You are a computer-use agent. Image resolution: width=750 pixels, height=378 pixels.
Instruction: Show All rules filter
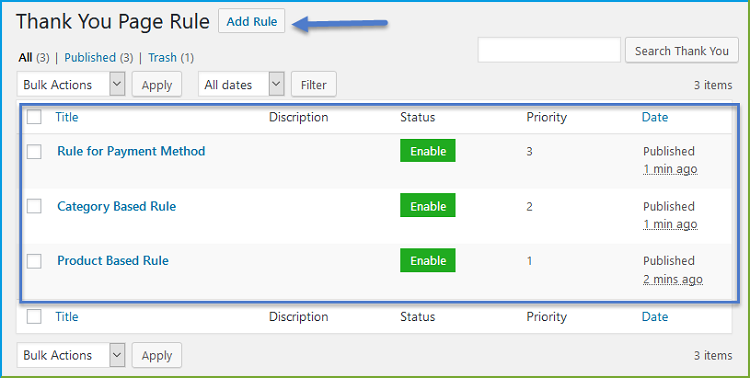click(25, 58)
